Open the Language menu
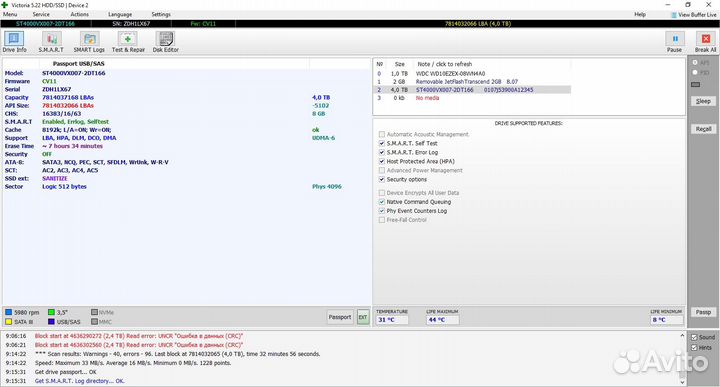The height and width of the screenshot is (387, 720). point(120,15)
